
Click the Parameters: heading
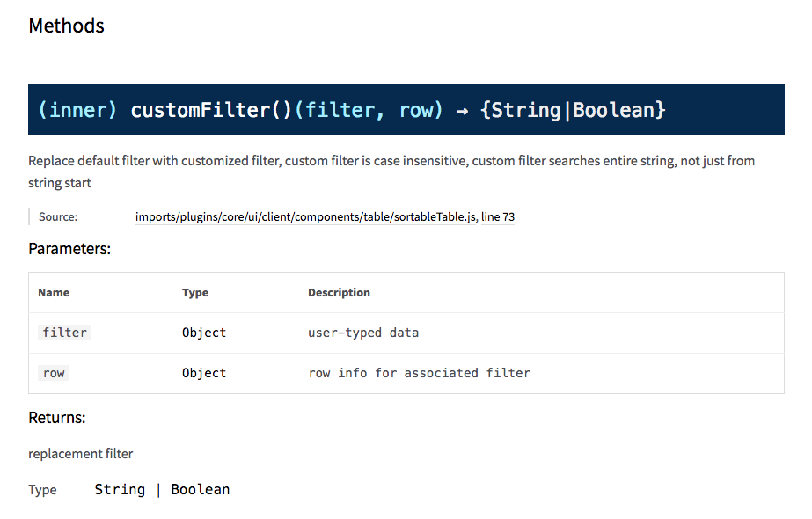click(69, 249)
